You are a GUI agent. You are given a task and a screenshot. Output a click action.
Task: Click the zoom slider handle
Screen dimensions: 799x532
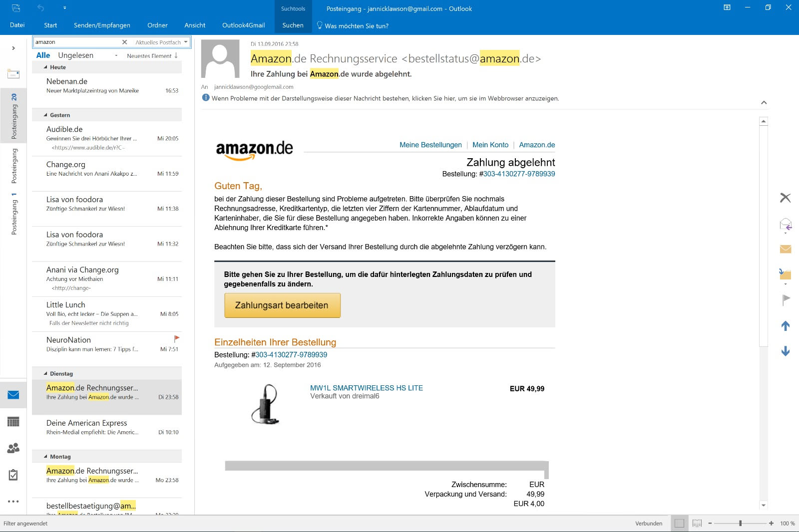coord(740,523)
